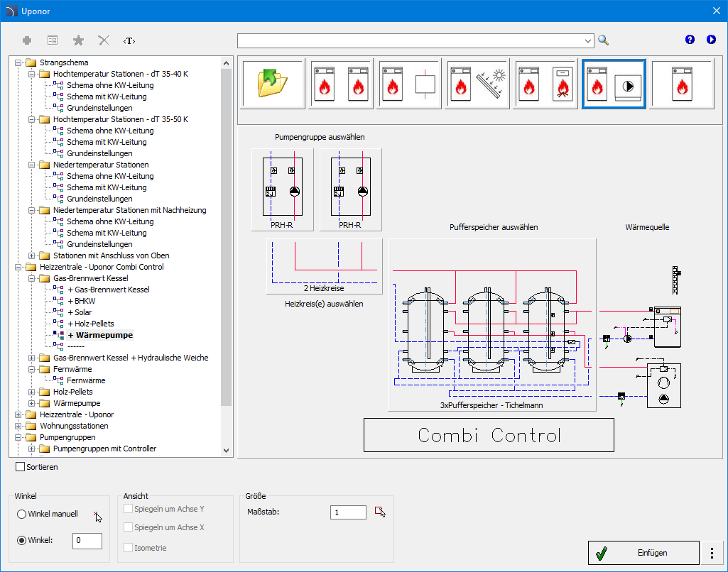
Task: Open the search combo box dropdown arrow
Action: tap(587, 40)
